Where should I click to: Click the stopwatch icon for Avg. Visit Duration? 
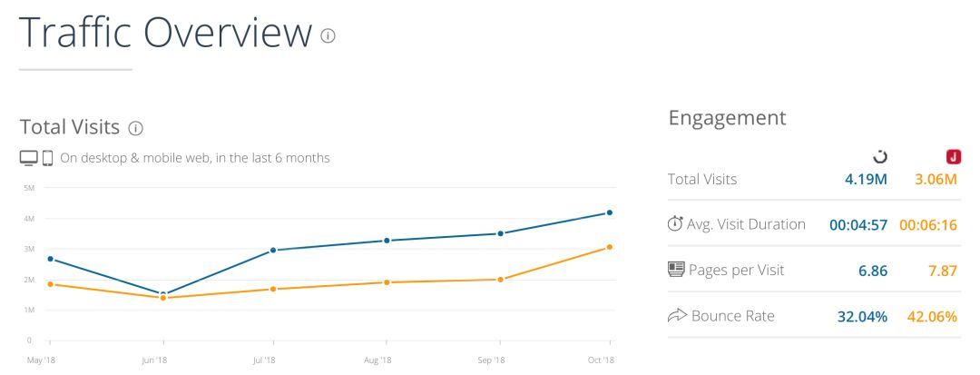point(675,223)
